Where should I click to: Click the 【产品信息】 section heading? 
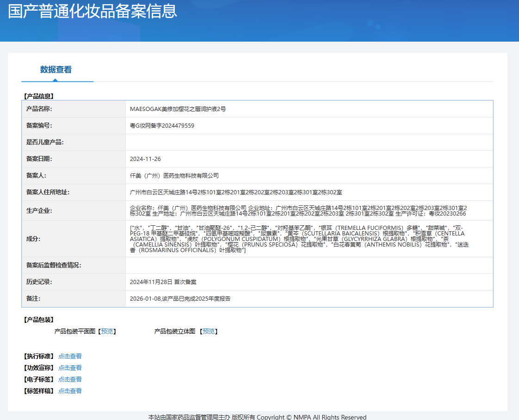[x=39, y=96]
